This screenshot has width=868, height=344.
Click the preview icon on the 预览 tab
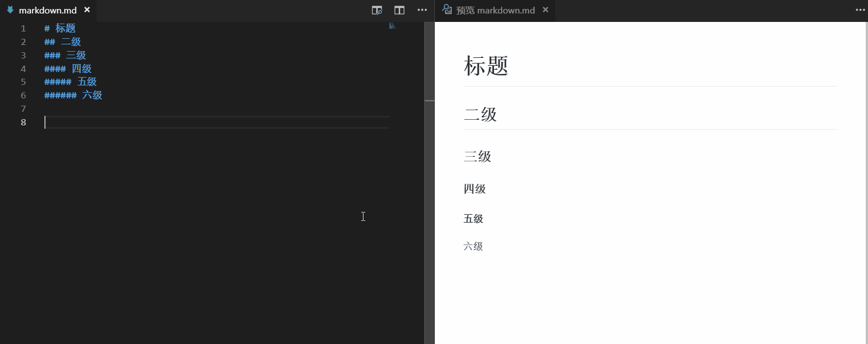[447, 10]
